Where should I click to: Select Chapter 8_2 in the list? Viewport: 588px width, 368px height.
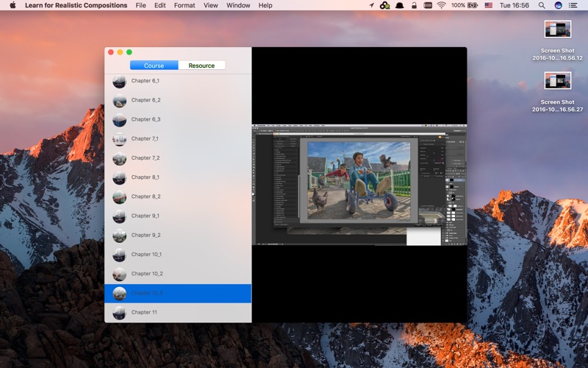[178, 197]
